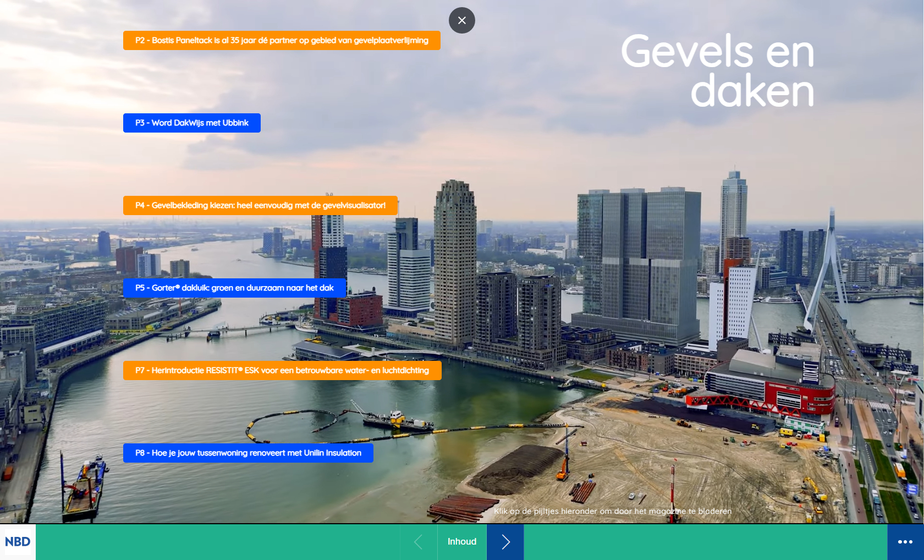Go to the next page arrow

click(505, 542)
